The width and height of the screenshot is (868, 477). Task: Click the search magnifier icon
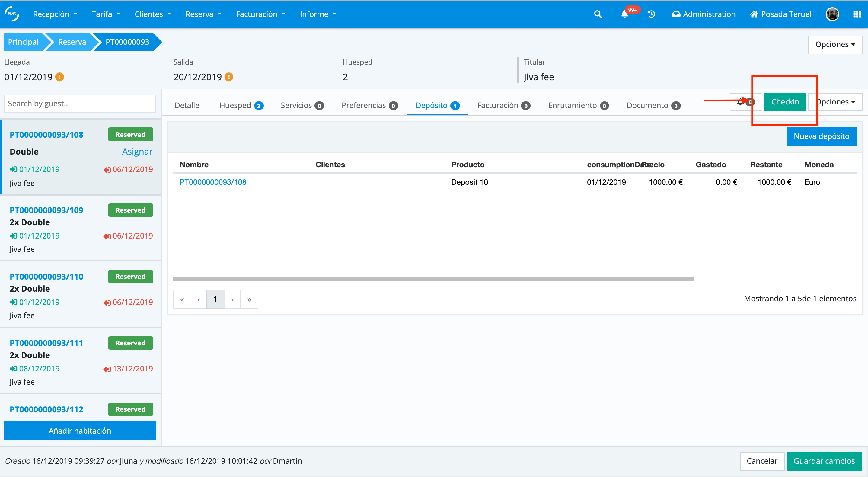597,14
